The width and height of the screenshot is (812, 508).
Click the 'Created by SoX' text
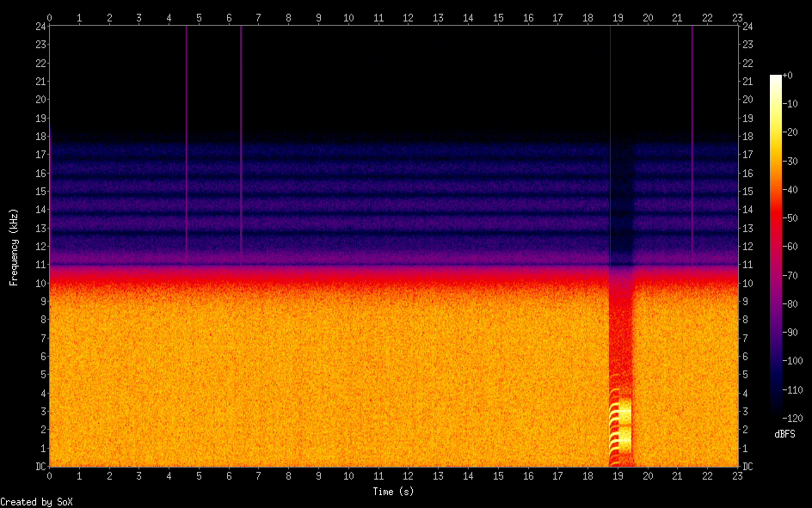pyautogui.click(x=36, y=501)
